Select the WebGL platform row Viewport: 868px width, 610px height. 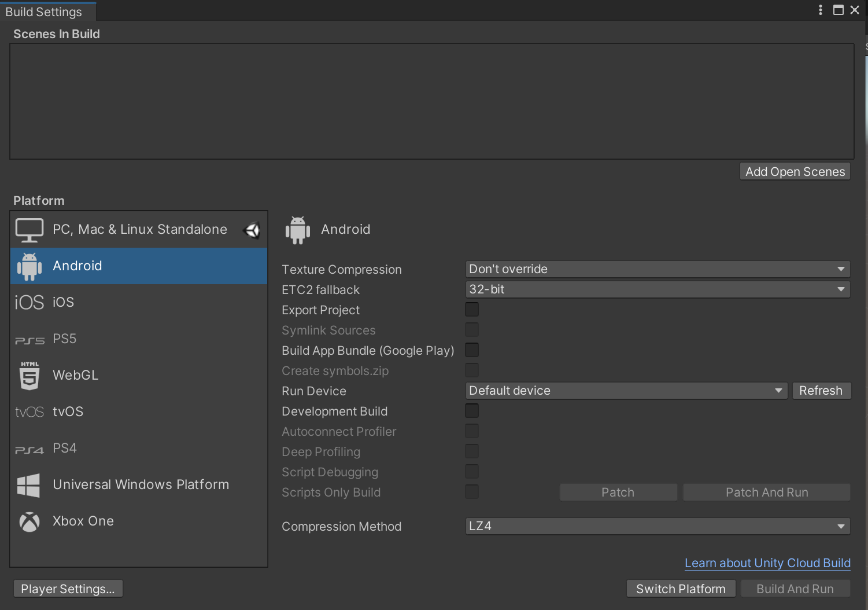click(139, 376)
